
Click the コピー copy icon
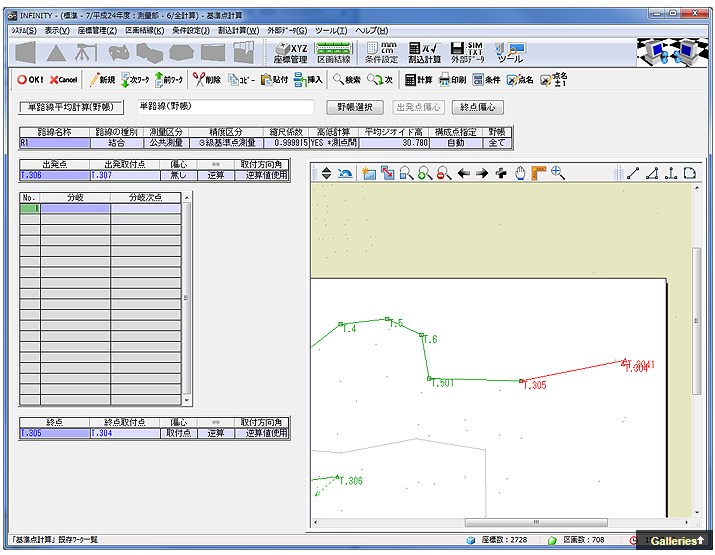242,80
